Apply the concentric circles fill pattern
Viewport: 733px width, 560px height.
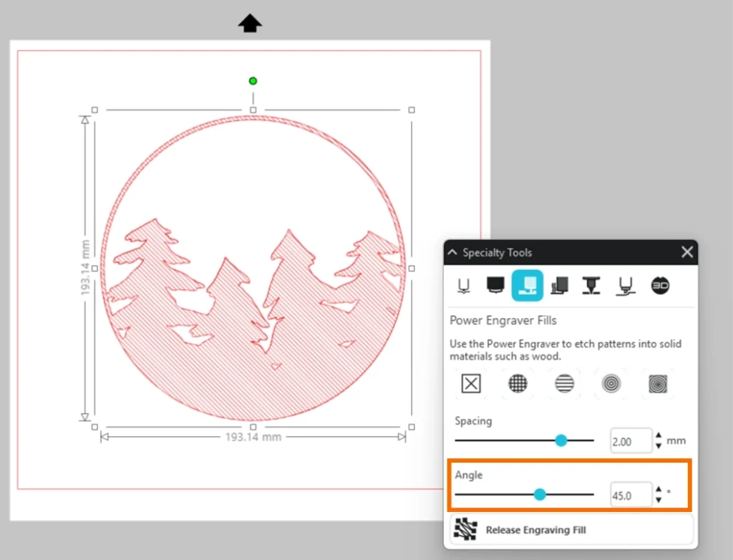611,384
